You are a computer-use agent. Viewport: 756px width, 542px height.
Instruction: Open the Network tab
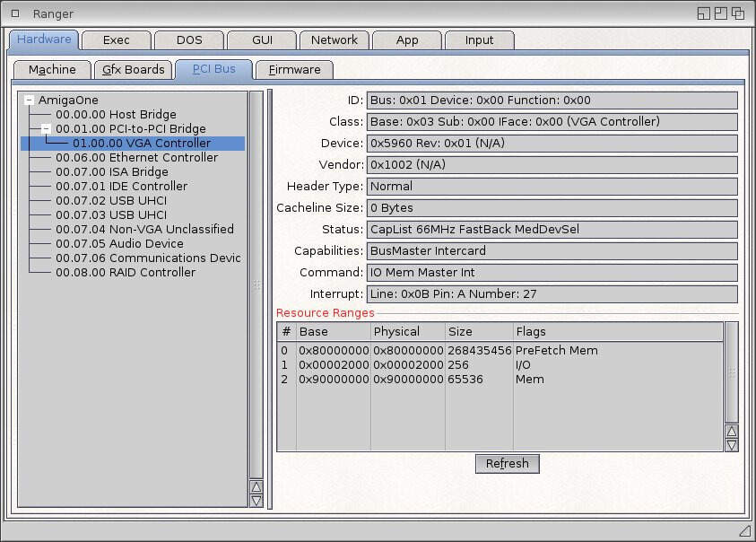pyautogui.click(x=334, y=40)
